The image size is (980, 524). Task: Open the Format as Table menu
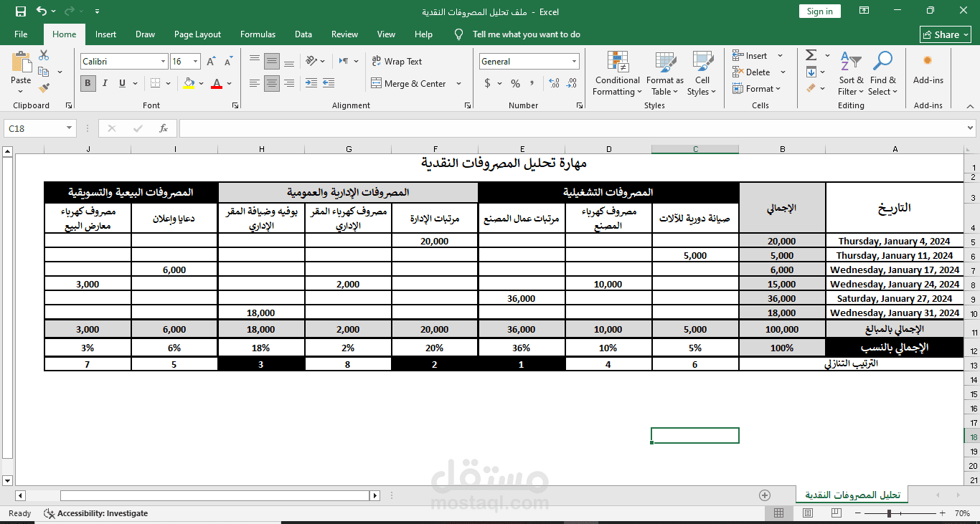coord(665,73)
